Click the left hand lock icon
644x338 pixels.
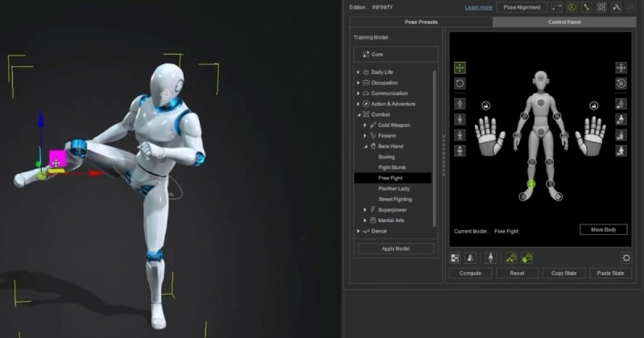point(486,105)
